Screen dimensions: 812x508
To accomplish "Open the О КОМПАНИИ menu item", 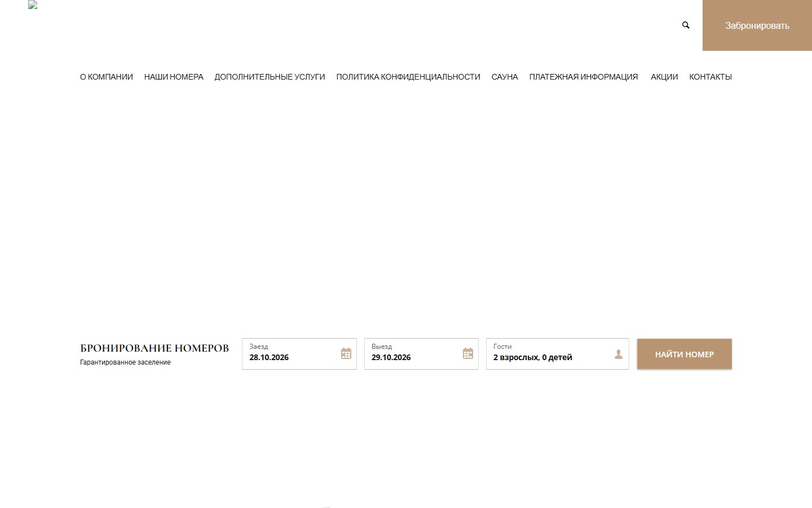I will tap(107, 77).
